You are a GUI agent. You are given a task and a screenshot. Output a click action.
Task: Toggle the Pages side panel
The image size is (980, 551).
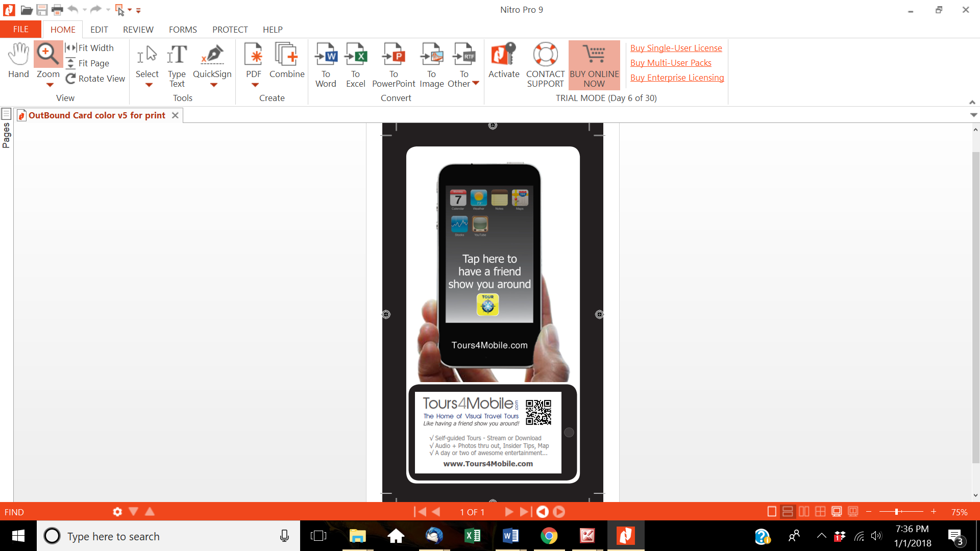(x=6, y=129)
